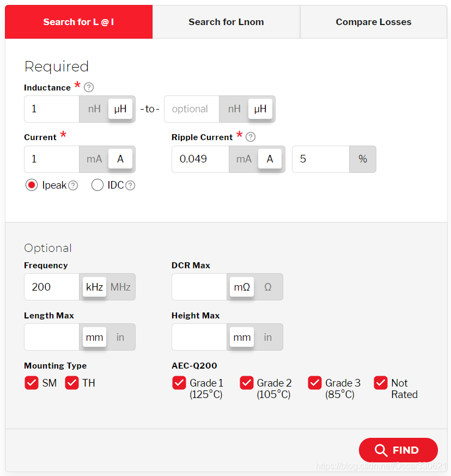Screen dimensions: 451x476
Task: Click the DCR Max input field
Action: pos(199,287)
